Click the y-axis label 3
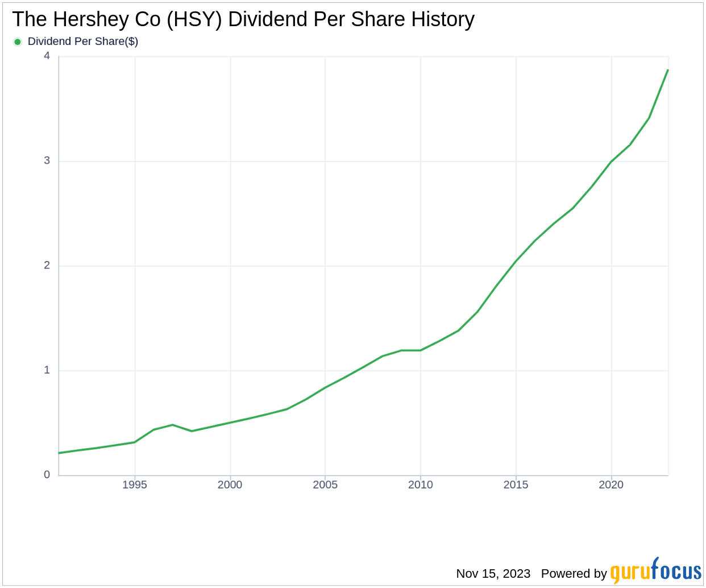706x588 pixels. [47, 161]
